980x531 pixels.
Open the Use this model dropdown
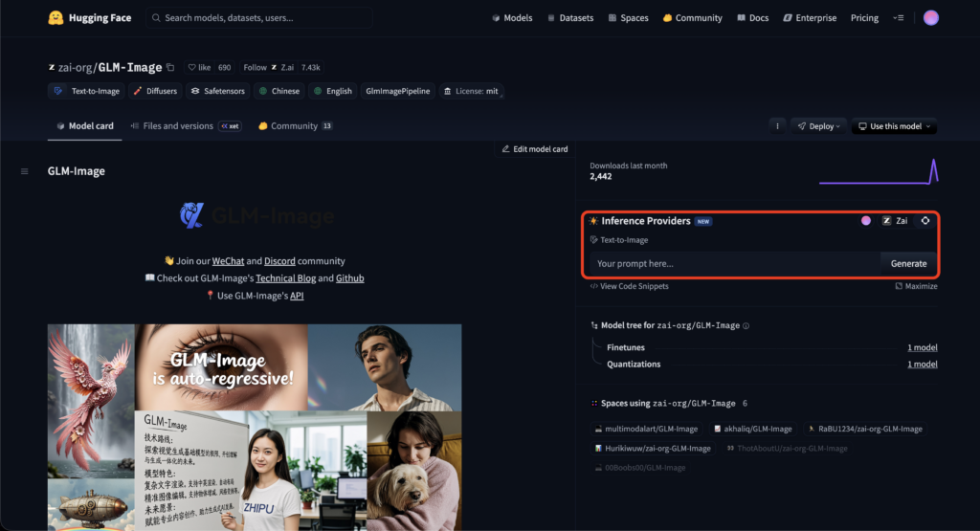click(x=894, y=126)
